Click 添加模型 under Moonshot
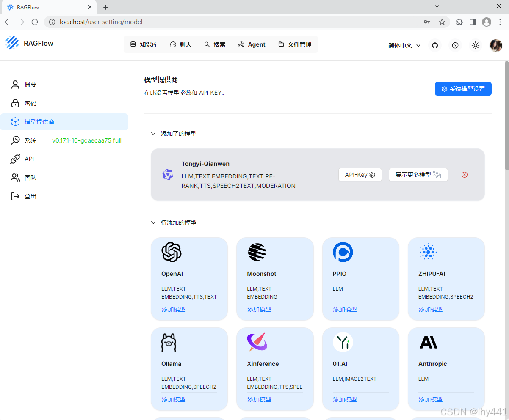The image size is (509, 420). point(259,309)
